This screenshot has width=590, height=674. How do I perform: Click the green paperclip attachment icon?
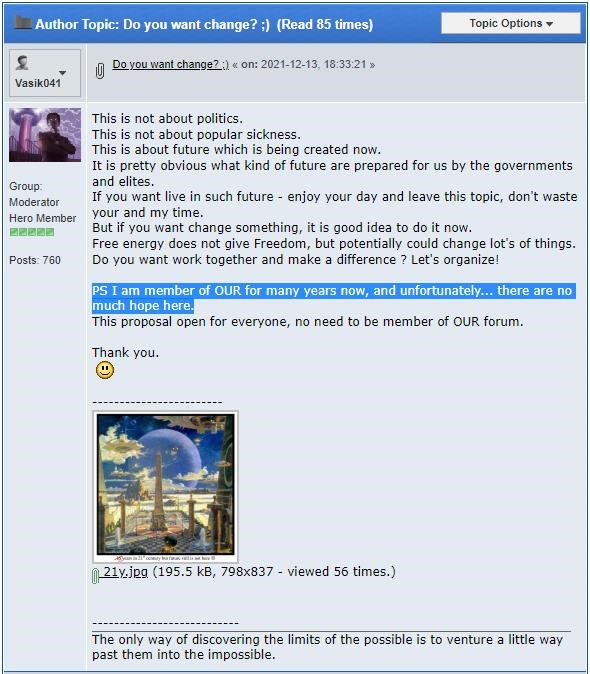point(95,576)
